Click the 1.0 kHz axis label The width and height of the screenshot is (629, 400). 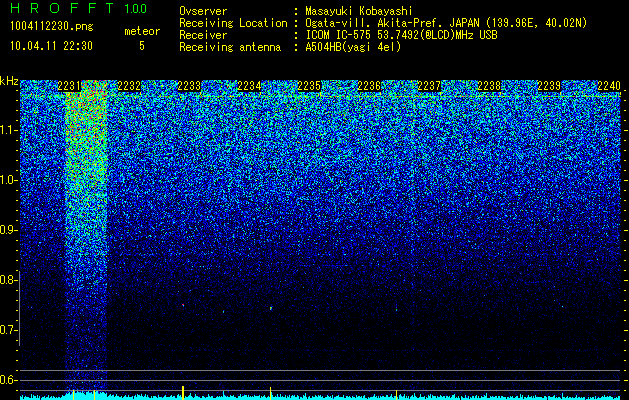(x=9, y=180)
